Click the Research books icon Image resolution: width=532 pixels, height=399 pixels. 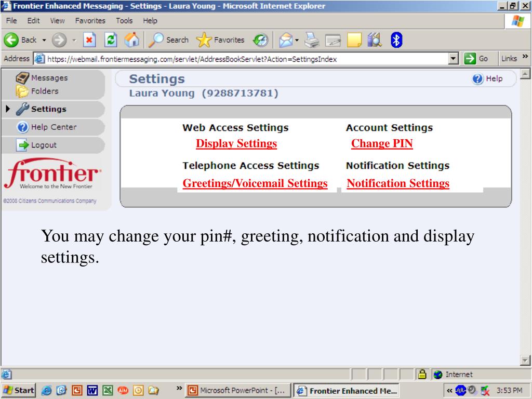[x=375, y=40]
